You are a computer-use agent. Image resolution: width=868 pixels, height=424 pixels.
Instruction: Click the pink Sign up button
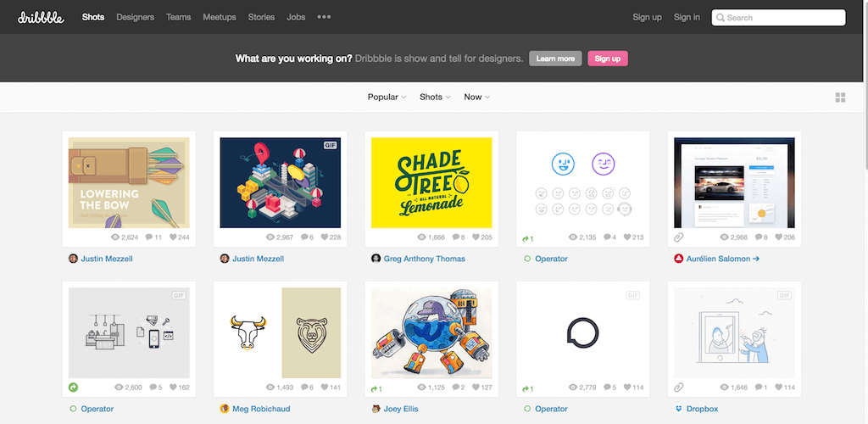(x=607, y=59)
